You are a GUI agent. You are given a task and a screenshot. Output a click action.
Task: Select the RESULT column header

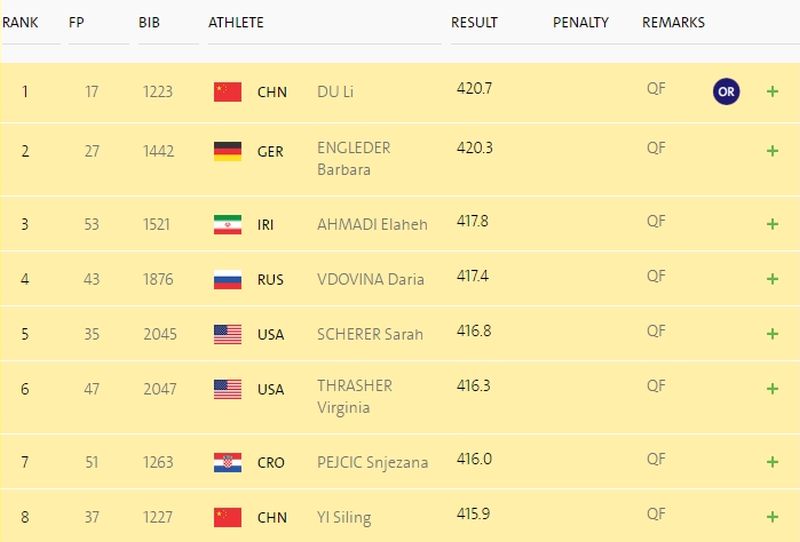coord(474,22)
